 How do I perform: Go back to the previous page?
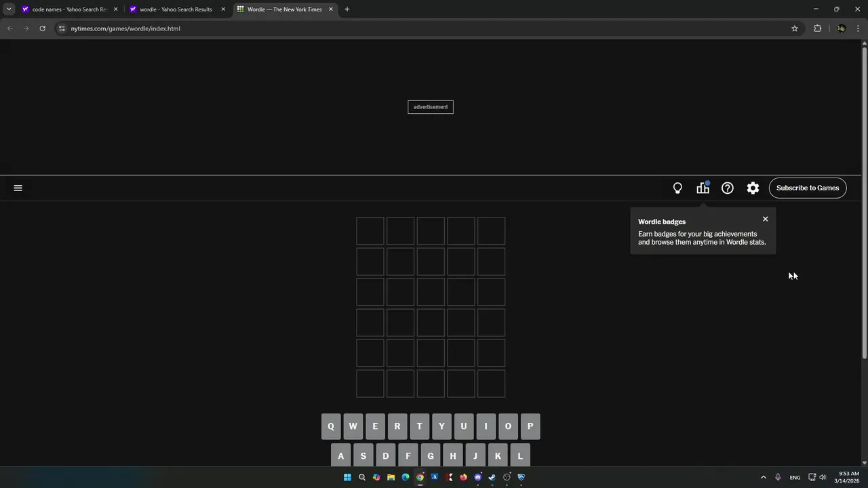point(9,28)
